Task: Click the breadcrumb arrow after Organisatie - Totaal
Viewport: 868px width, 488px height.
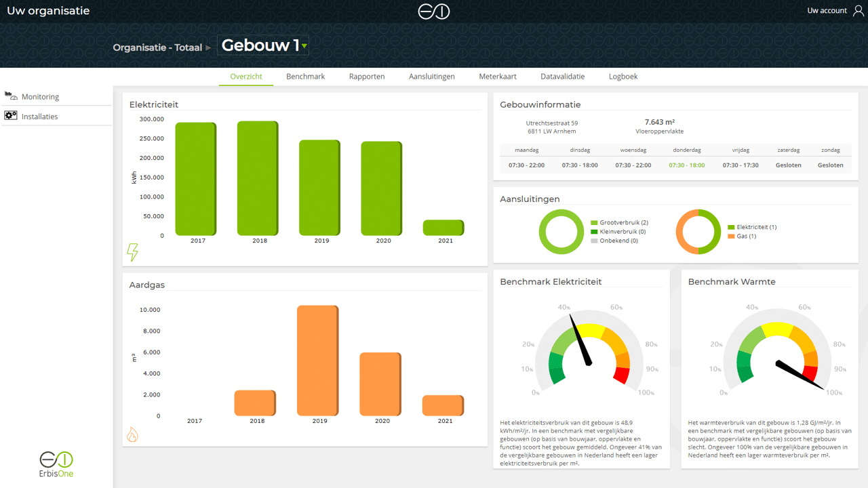Action: [209, 48]
